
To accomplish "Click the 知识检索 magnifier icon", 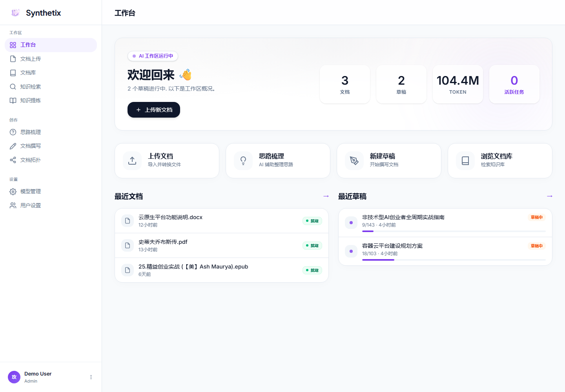I will [13, 87].
